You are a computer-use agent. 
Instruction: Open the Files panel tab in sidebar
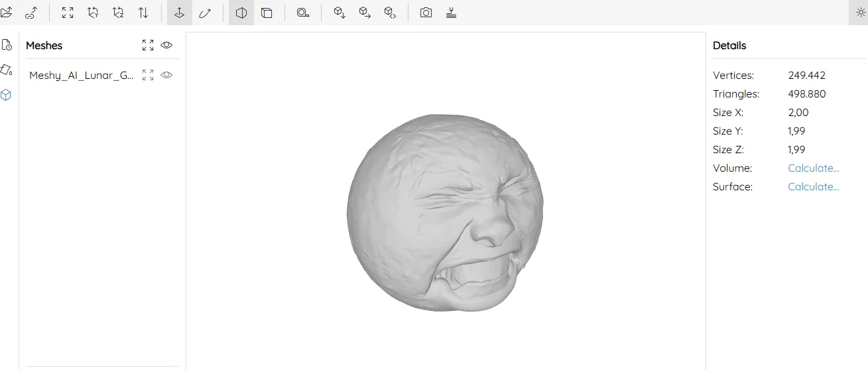(x=7, y=45)
